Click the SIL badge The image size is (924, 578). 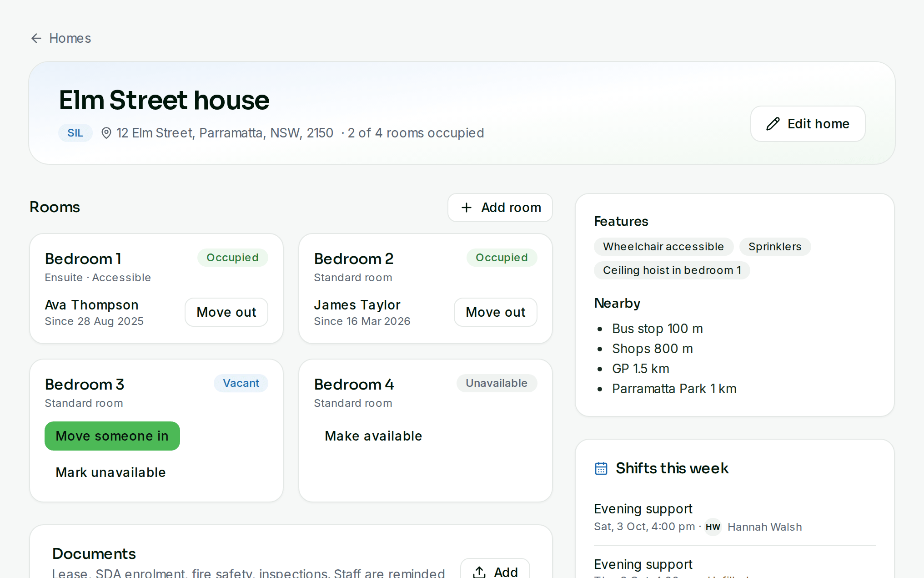(75, 133)
